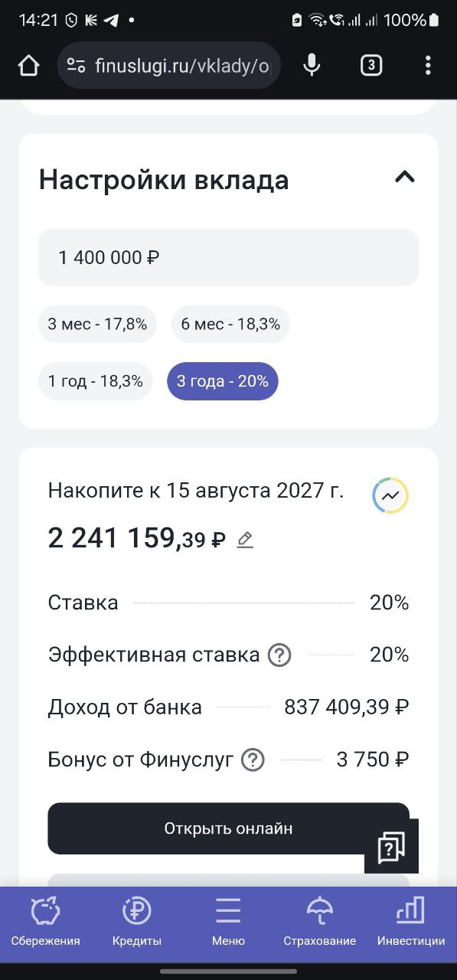This screenshot has height=980, width=457.
Task: Tap the microphone voice search icon
Action: (x=311, y=66)
